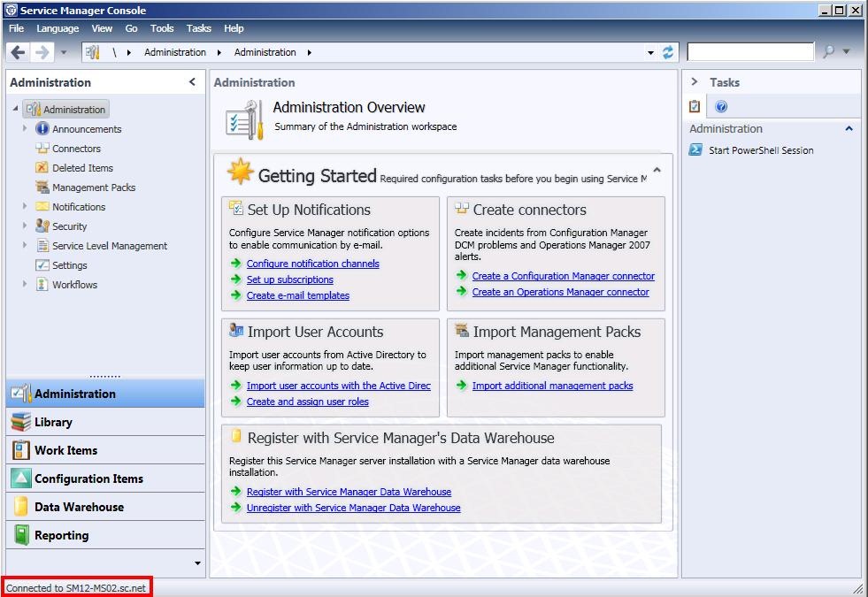Screen dimensions: 868x597
Task: Click the Back navigation arrow button
Action: click(x=18, y=52)
